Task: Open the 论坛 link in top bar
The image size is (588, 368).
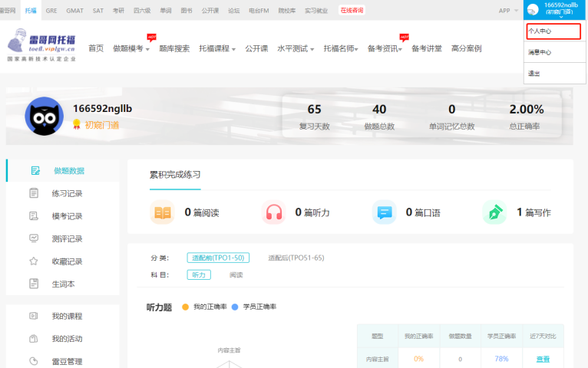Action: (233, 11)
